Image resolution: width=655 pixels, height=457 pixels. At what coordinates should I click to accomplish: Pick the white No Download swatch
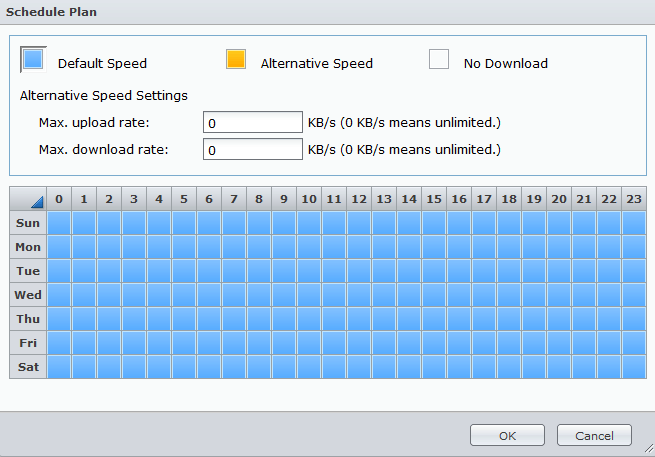pos(439,59)
